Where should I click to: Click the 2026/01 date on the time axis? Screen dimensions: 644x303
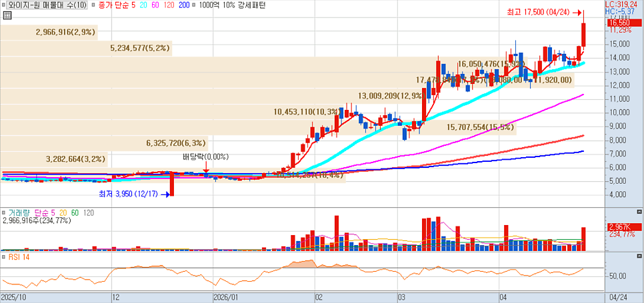pos(226,296)
